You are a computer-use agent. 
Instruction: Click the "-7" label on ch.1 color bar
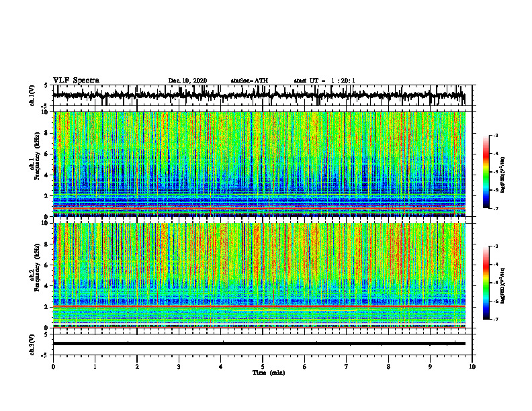pos(496,208)
